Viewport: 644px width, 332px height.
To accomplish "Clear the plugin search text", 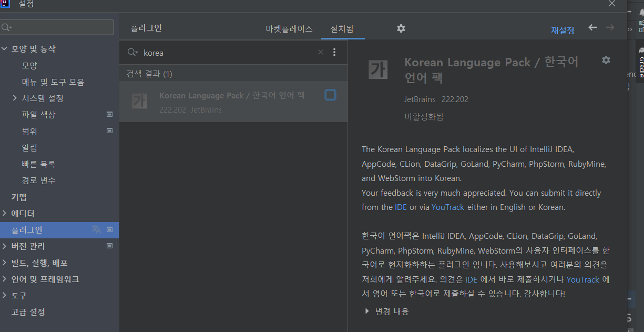I will tap(321, 52).
